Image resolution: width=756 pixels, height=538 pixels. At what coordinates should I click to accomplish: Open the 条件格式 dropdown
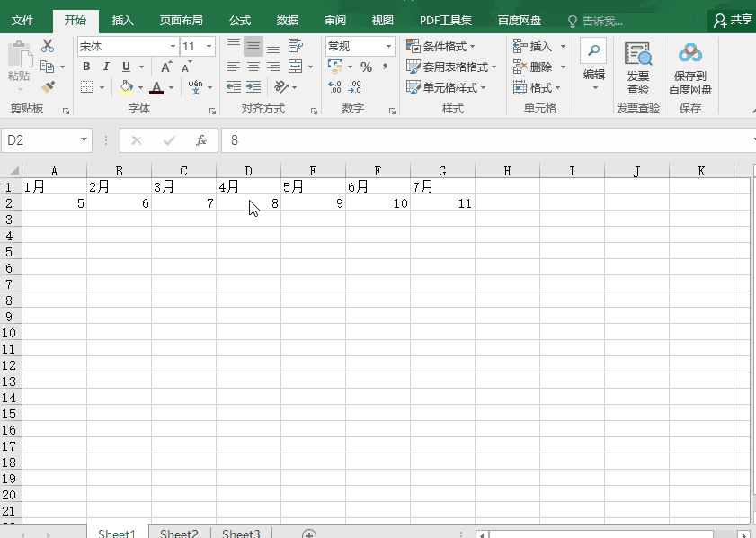[x=440, y=46]
